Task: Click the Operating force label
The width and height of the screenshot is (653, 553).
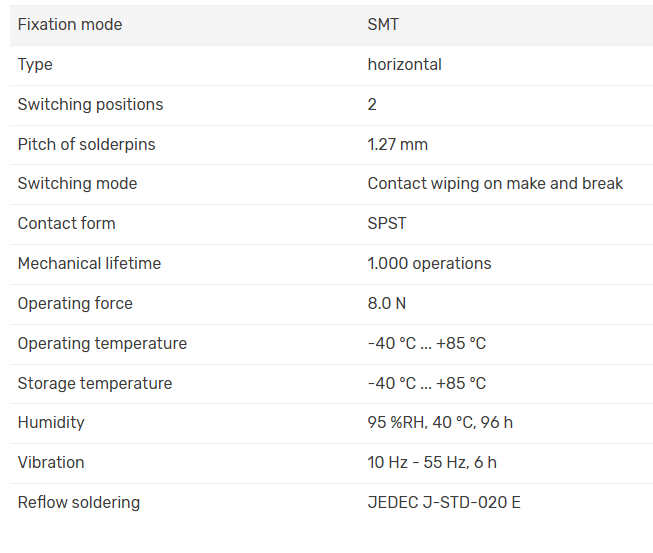Action: [75, 304]
